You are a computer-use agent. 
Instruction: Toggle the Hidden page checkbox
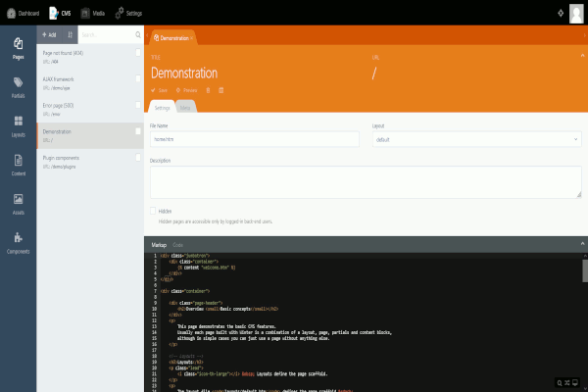pyautogui.click(x=154, y=210)
